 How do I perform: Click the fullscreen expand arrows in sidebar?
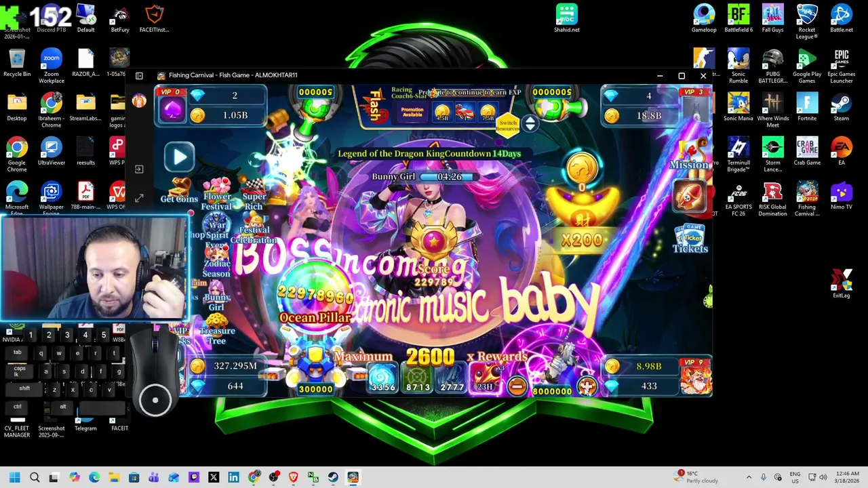139,198
